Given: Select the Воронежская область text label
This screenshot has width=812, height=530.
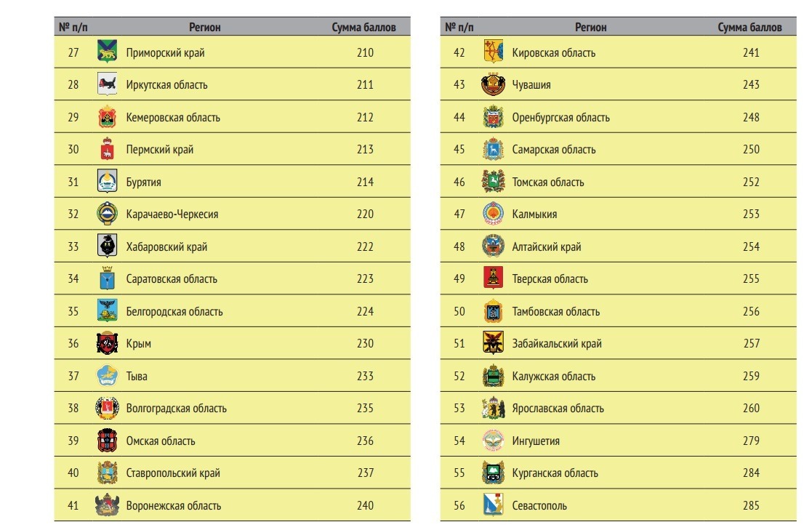Looking at the screenshot, I should pos(174,505).
